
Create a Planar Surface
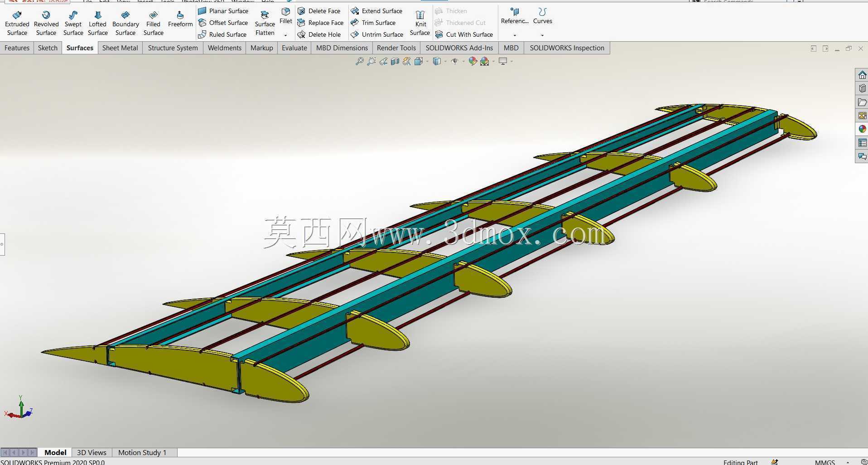coord(223,11)
